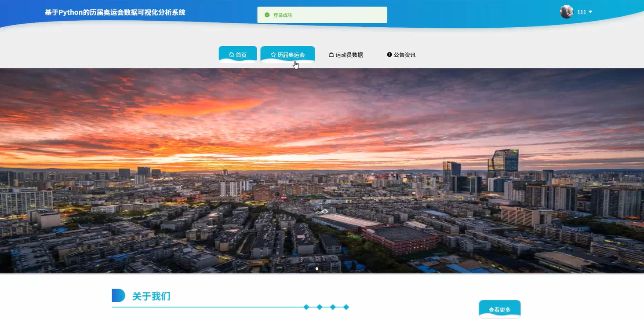Open the 运动员数据 menu item
The image size is (644, 319).
pyautogui.click(x=346, y=55)
